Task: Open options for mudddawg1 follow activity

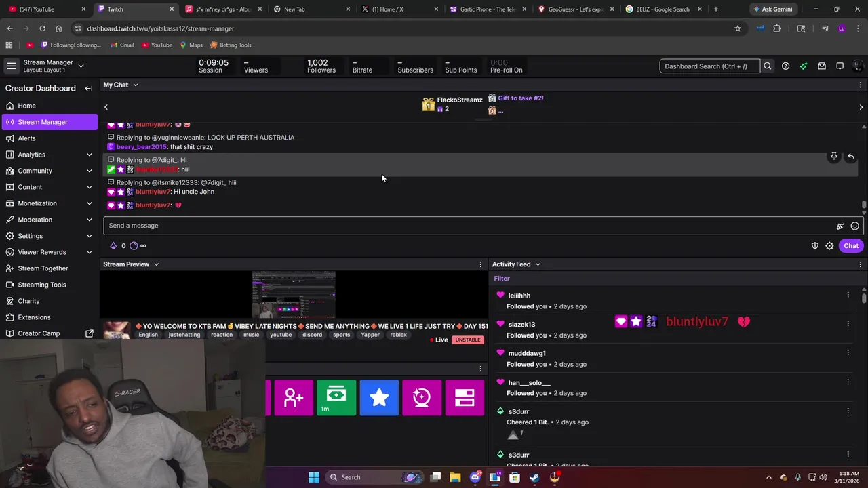Action: click(x=848, y=352)
